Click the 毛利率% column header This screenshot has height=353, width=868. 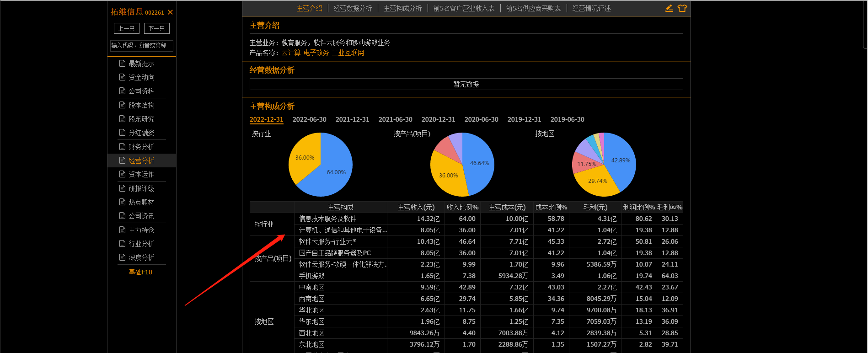[x=670, y=207]
